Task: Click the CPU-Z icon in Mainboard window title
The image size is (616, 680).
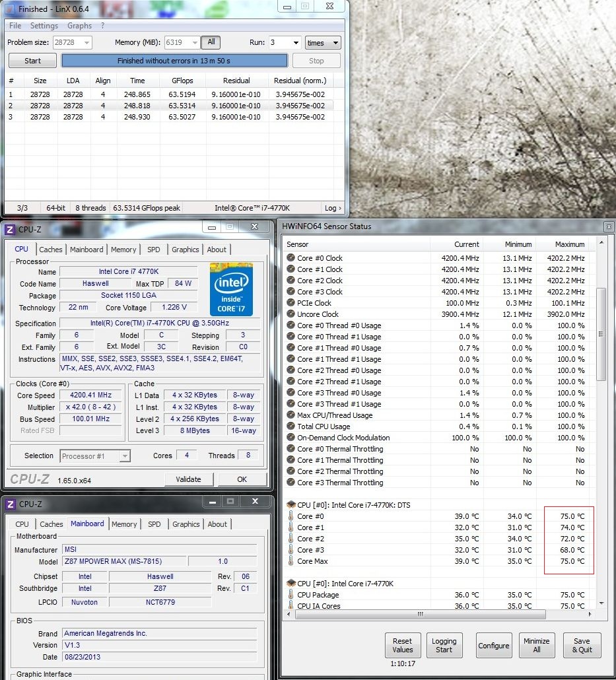Action: tap(10, 504)
